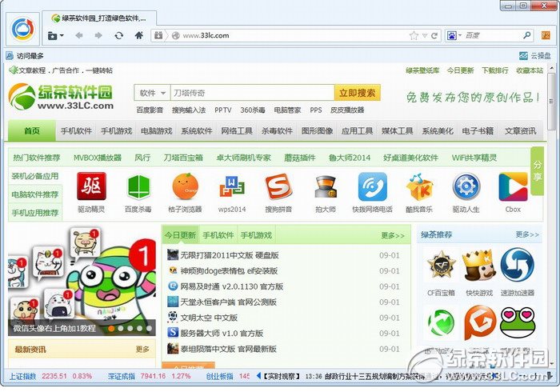
Task: Open the orange F2 toolbar icon
Action: [x=546, y=35]
